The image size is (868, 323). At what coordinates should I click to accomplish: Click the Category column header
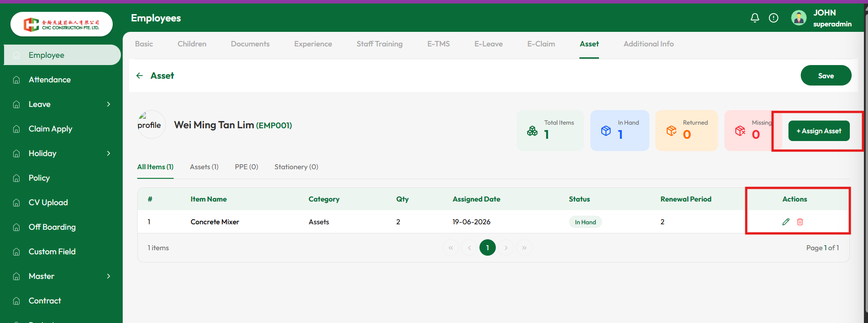[x=324, y=199]
